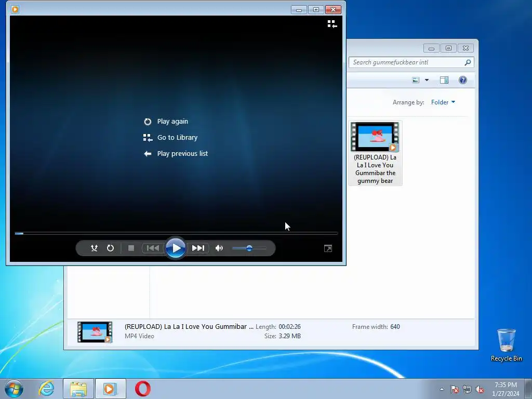Screen dimensions: 532x399
Task: Open Windows Explorer taskbar button
Action: pos(78,389)
